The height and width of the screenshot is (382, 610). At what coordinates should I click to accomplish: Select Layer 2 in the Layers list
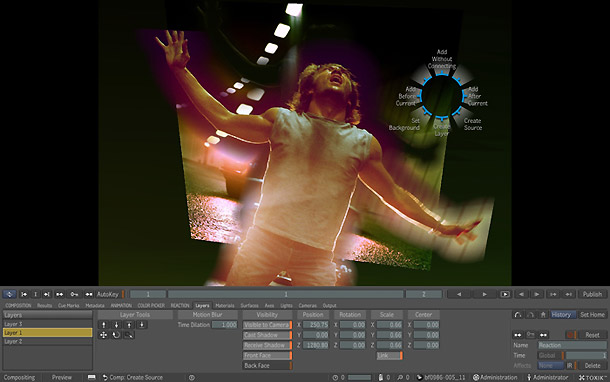pos(47,342)
